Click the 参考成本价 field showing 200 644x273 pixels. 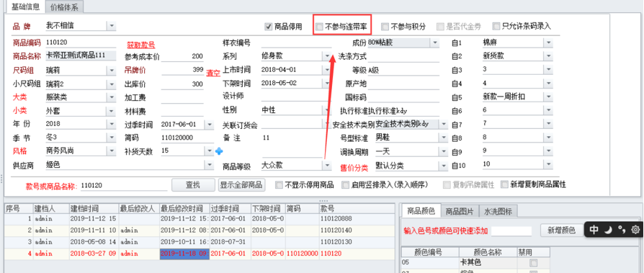pyautogui.click(x=182, y=57)
